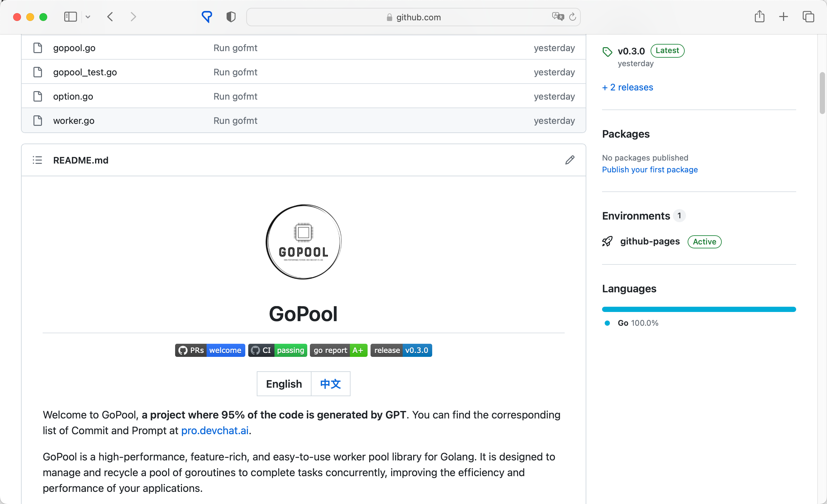Click the edit README pencil icon
This screenshot has height=504, width=827.
(569, 160)
